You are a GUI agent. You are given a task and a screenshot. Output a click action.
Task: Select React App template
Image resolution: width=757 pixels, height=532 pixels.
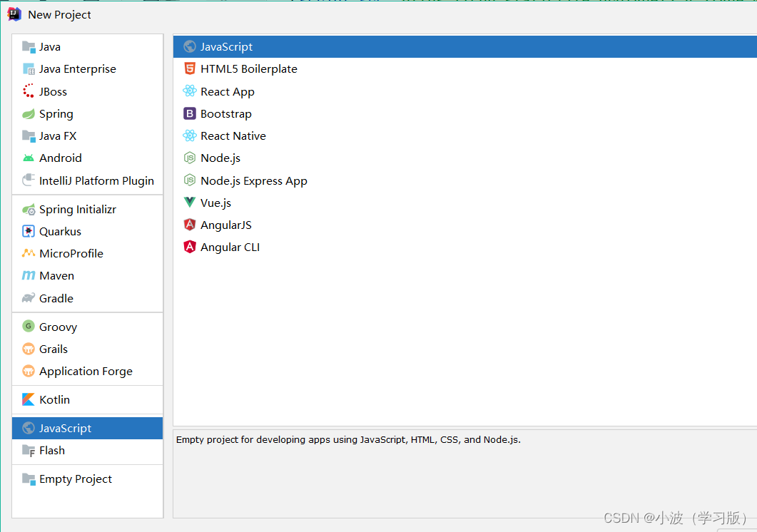[x=228, y=92]
